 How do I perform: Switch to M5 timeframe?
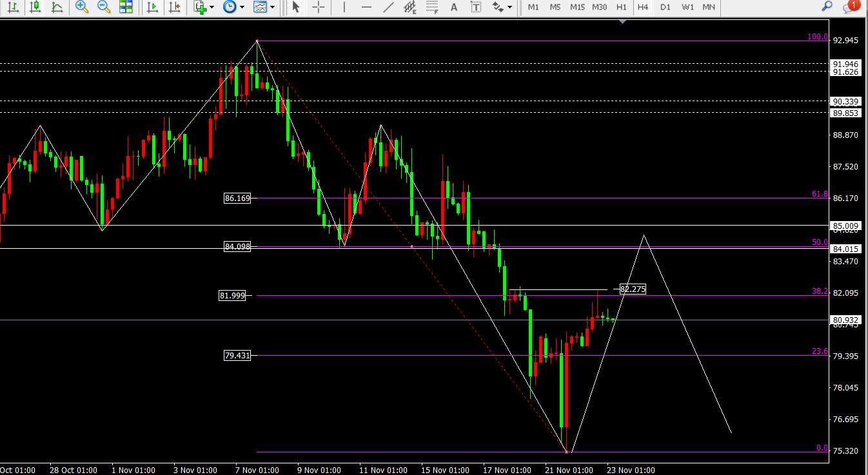tap(555, 7)
